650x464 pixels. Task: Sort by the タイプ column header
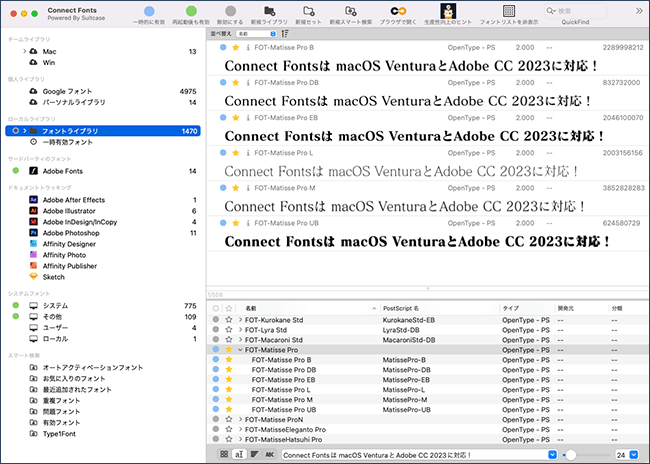(x=526, y=309)
